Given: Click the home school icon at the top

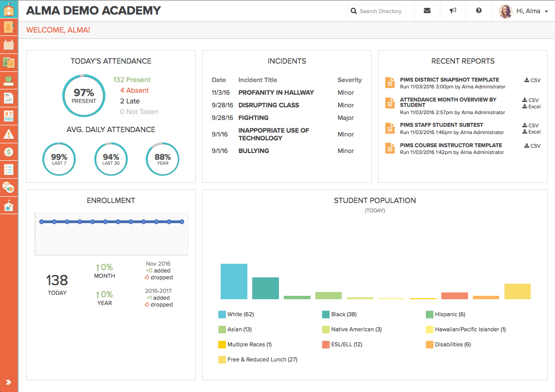Looking at the screenshot, I should click(8, 9).
